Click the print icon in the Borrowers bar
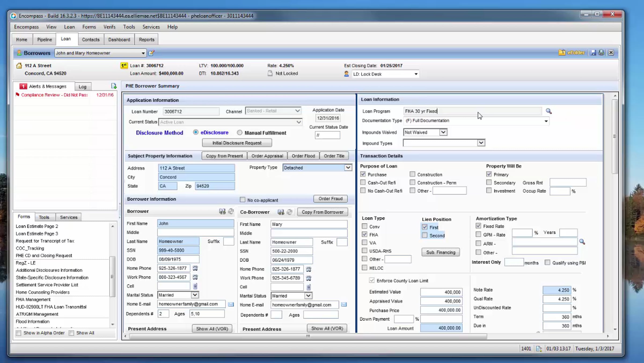 coord(601,53)
